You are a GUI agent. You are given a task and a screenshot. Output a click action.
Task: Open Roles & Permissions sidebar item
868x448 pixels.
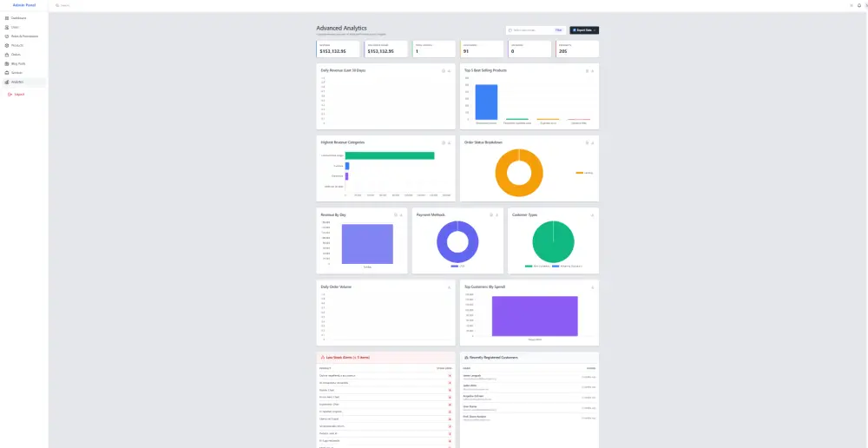pos(23,36)
